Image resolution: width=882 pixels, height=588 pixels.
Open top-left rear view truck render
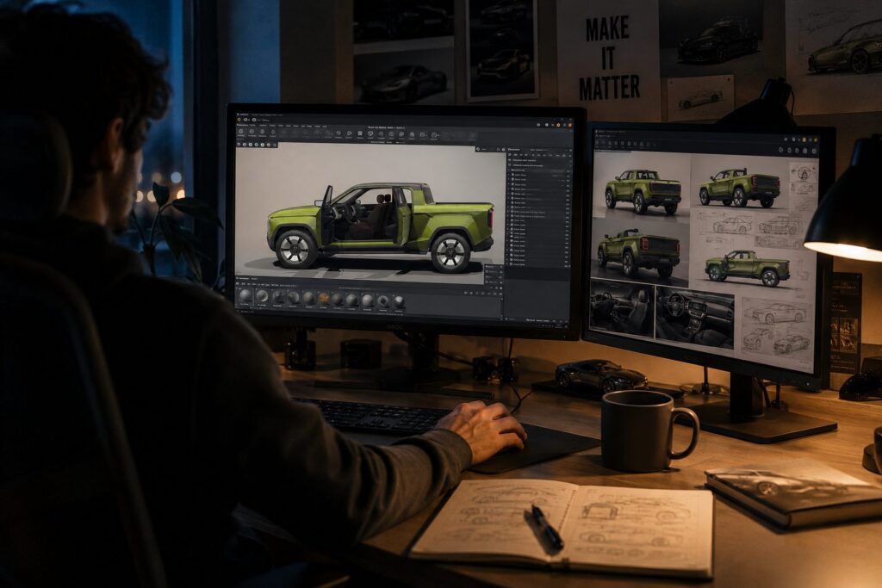pyautogui.click(x=643, y=190)
